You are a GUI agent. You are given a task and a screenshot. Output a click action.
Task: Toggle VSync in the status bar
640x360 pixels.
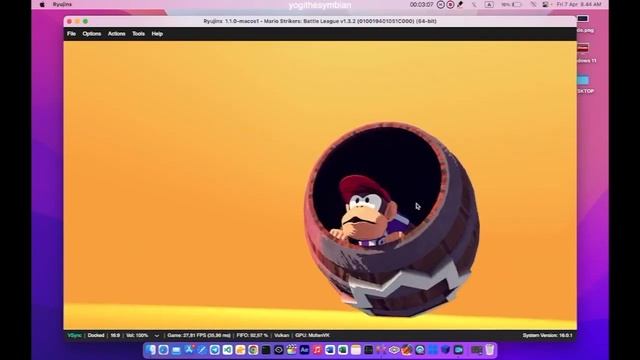(75, 336)
